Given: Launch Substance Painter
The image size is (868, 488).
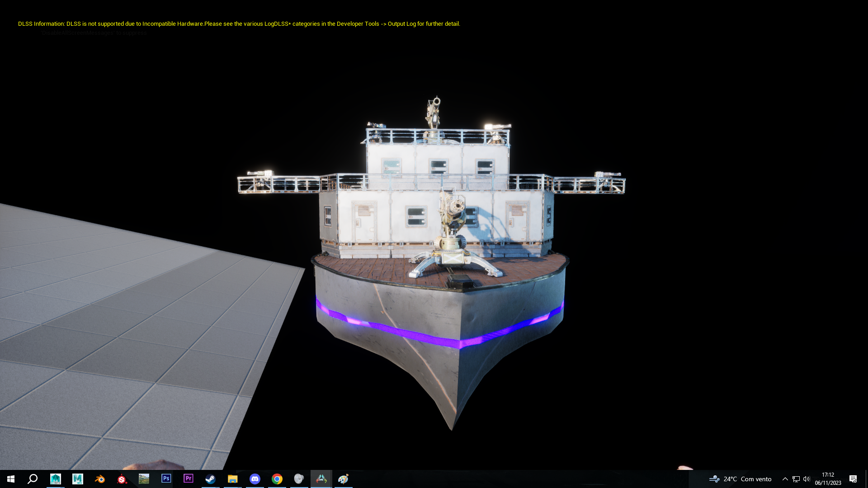Looking at the screenshot, I should 122,479.
